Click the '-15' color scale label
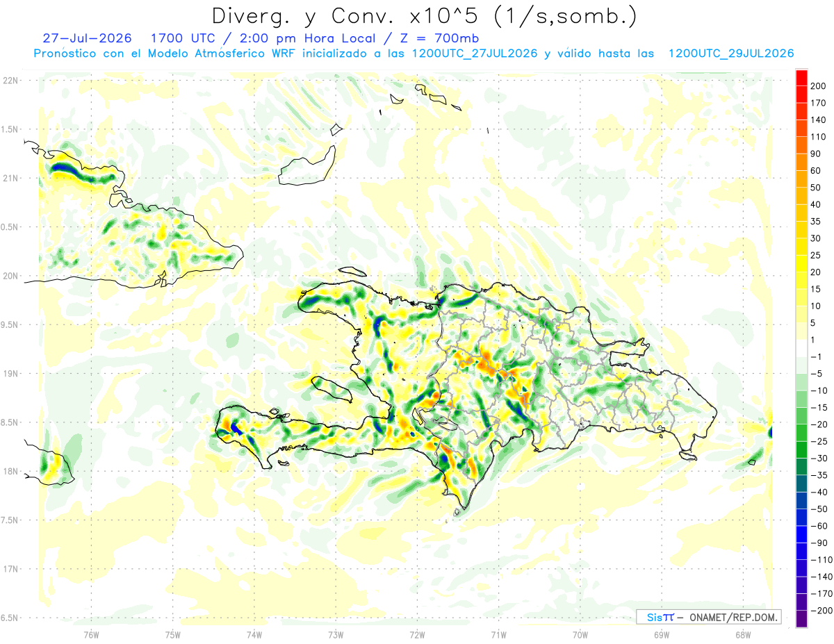834x644 pixels. point(819,407)
